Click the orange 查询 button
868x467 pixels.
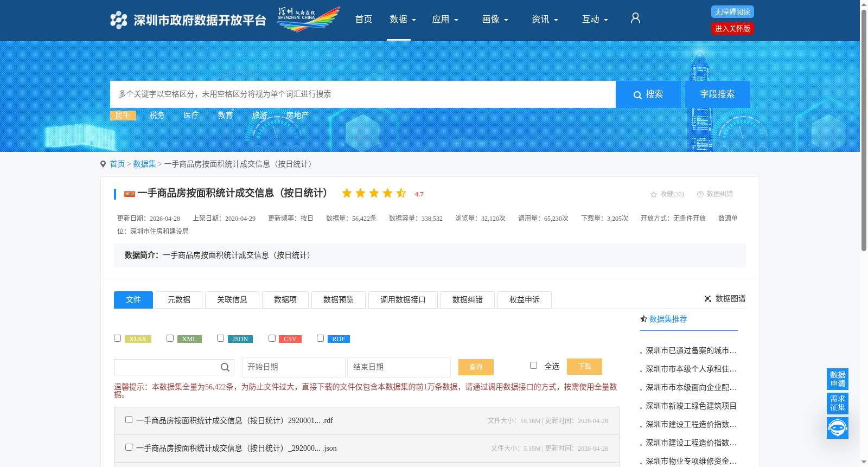476,367
